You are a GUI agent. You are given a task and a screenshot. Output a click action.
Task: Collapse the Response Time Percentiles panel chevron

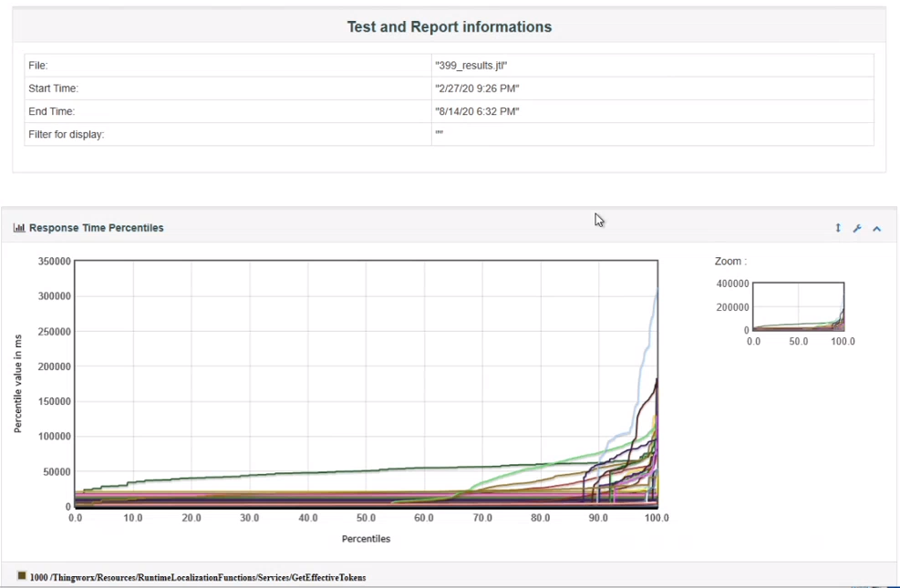(x=876, y=228)
